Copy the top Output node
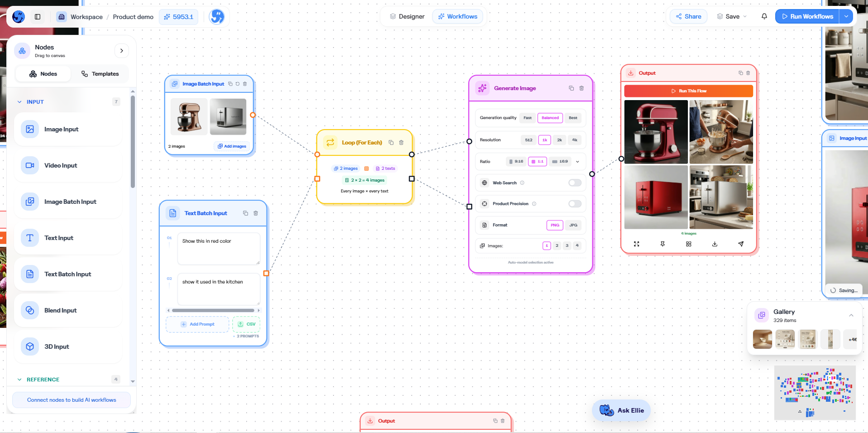The height and width of the screenshot is (433, 868). [x=741, y=73]
